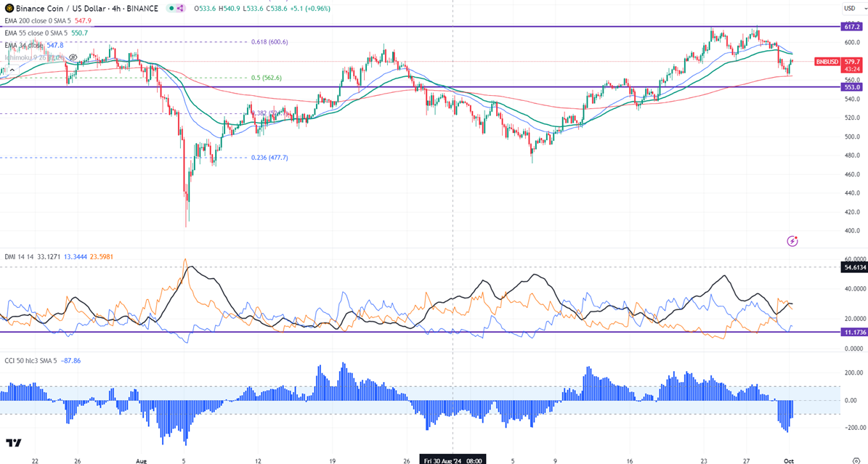The width and height of the screenshot is (868, 464).
Task: Open the USD currency dropdown
Action: (x=849, y=9)
